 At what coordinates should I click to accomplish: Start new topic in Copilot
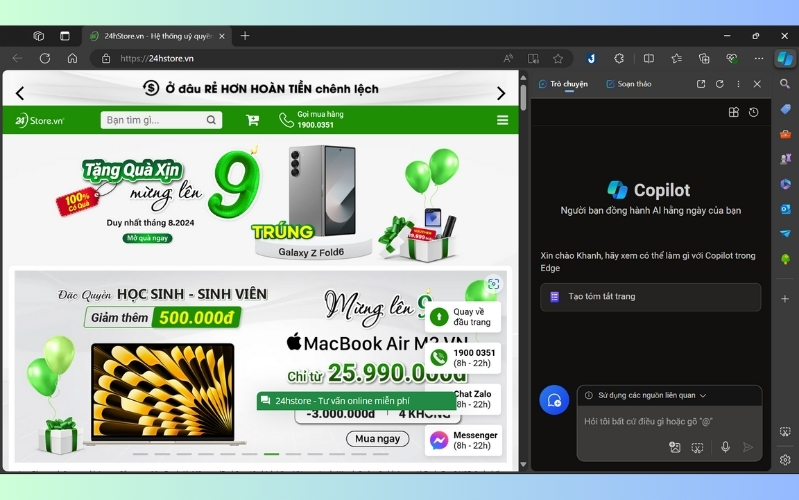click(x=554, y=400)
